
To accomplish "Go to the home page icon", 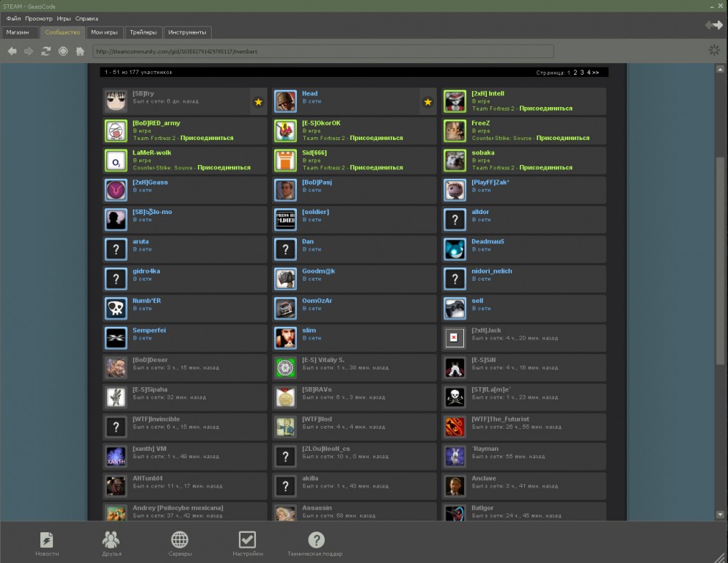I will [x=81, y=51].
